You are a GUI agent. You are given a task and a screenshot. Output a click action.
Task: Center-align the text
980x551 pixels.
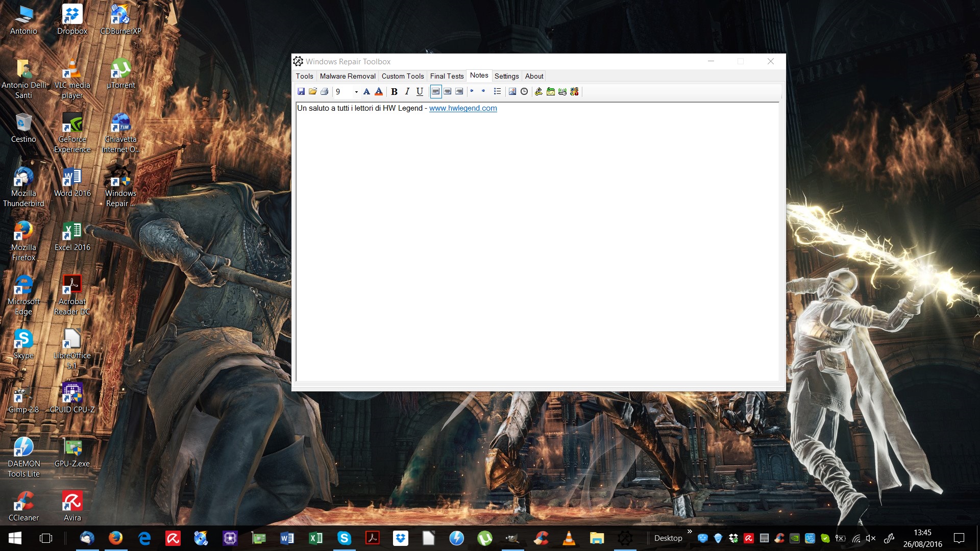447,91
